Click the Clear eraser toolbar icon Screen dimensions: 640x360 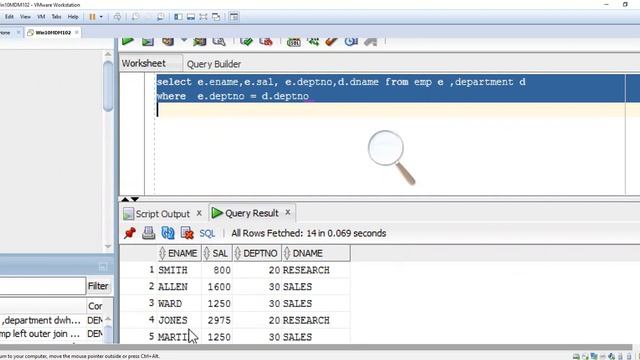point(331,41)
